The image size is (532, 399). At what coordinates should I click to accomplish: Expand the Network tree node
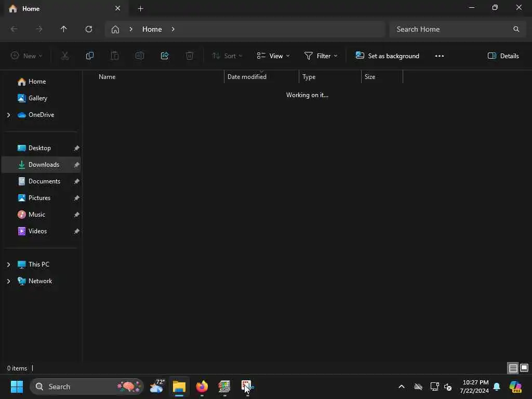coord(8,281)
